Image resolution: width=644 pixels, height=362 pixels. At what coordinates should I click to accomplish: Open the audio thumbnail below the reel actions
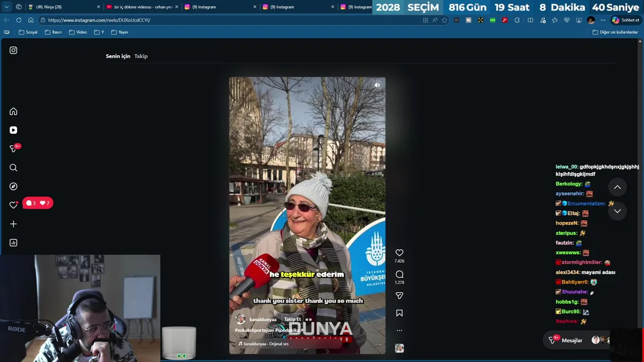tap(399, 348)
